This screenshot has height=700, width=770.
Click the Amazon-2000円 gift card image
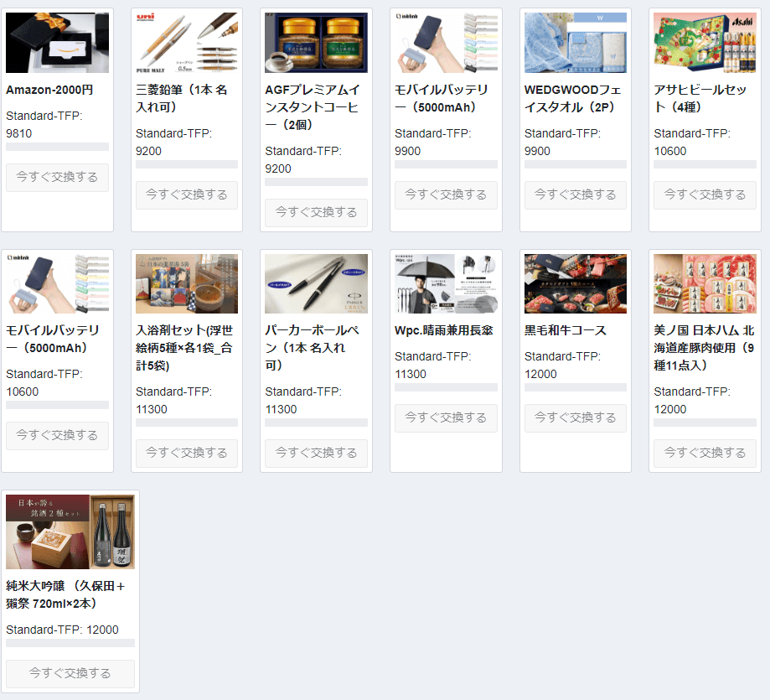click(57, 43)
